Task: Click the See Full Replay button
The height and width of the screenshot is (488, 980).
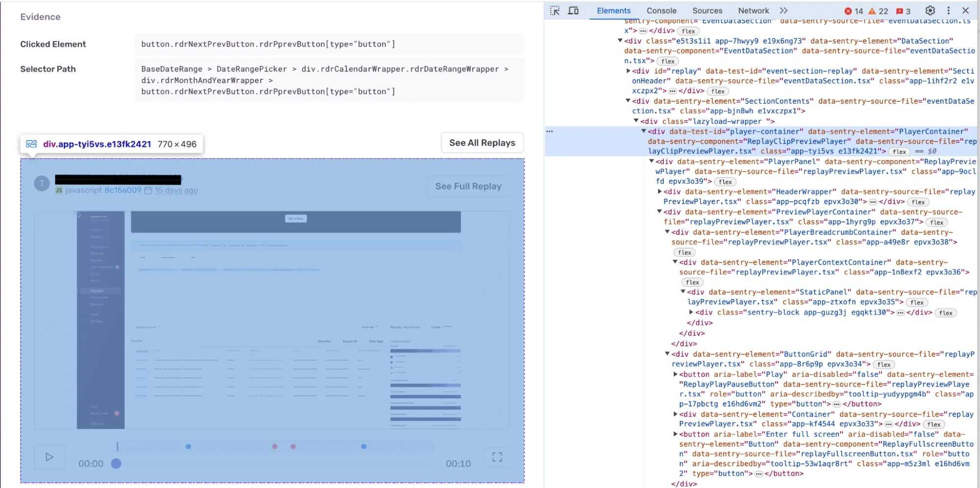Action: [468, 186]
